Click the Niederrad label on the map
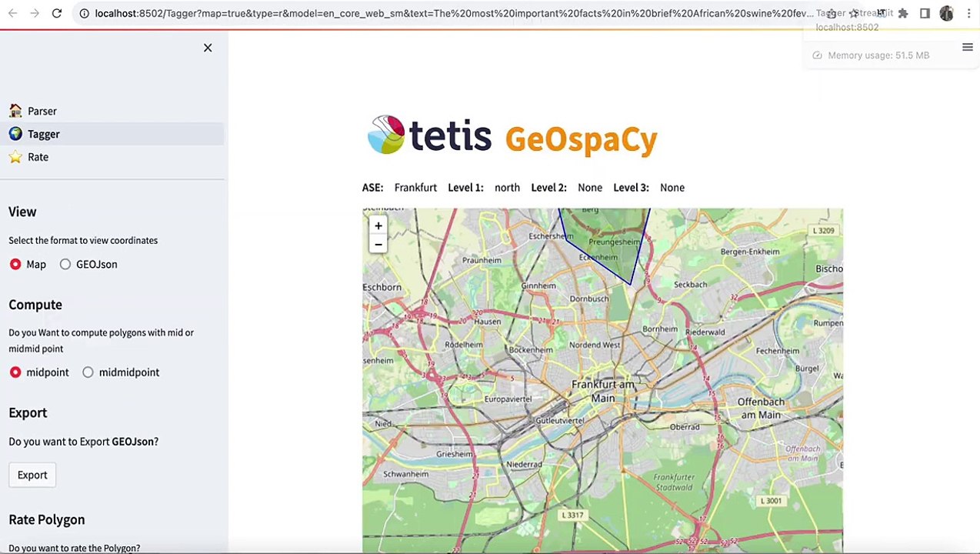Image resolution: width=980 pixels, height=554 pixels. click(524, 465)
